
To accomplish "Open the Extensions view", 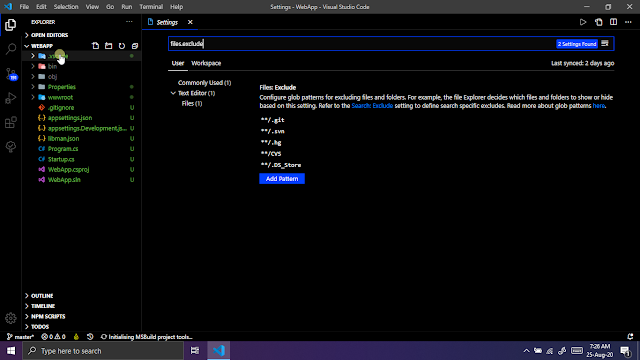I will 11,122.
